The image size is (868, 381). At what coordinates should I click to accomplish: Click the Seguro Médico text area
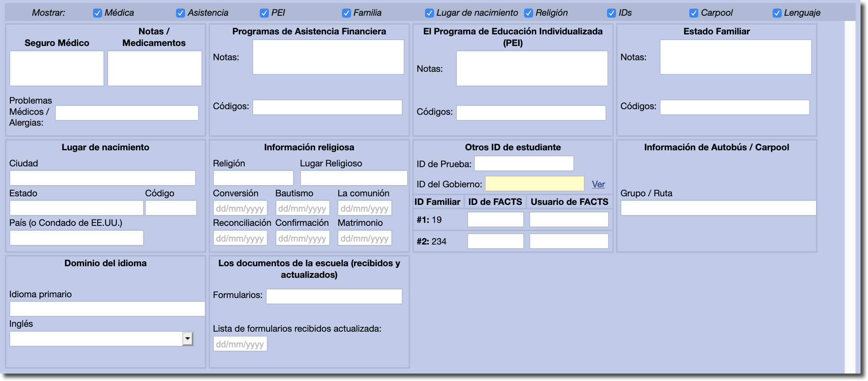click(x=57, y=68)
